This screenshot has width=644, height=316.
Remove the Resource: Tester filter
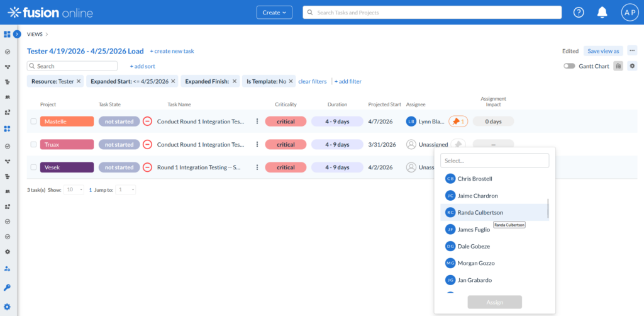tap(79, 81)
